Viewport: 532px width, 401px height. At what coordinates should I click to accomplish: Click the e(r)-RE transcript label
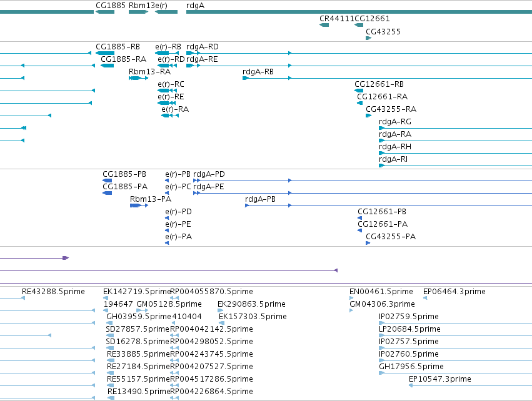[171, 97]
